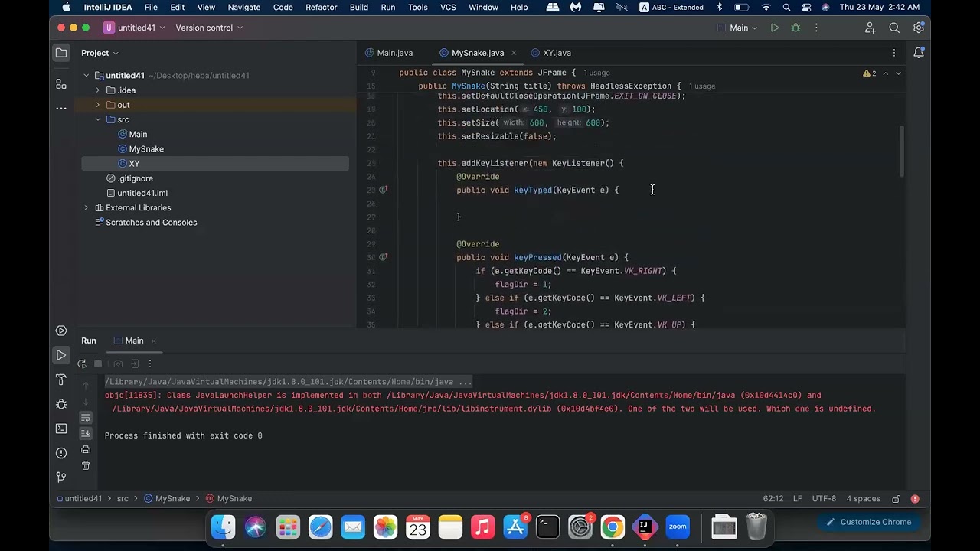Show more tool windows ellipsis in left sidebar
The image size is (980, 551).
click(61, 108)
